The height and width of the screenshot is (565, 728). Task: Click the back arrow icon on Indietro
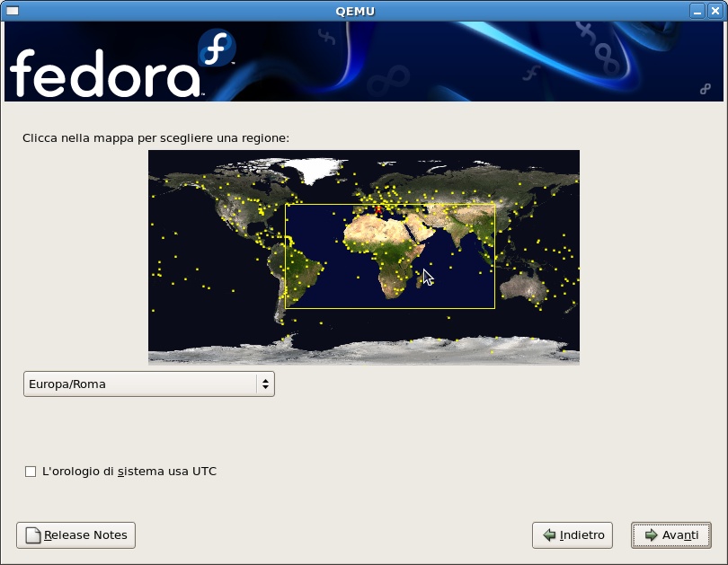pos(549,534)
